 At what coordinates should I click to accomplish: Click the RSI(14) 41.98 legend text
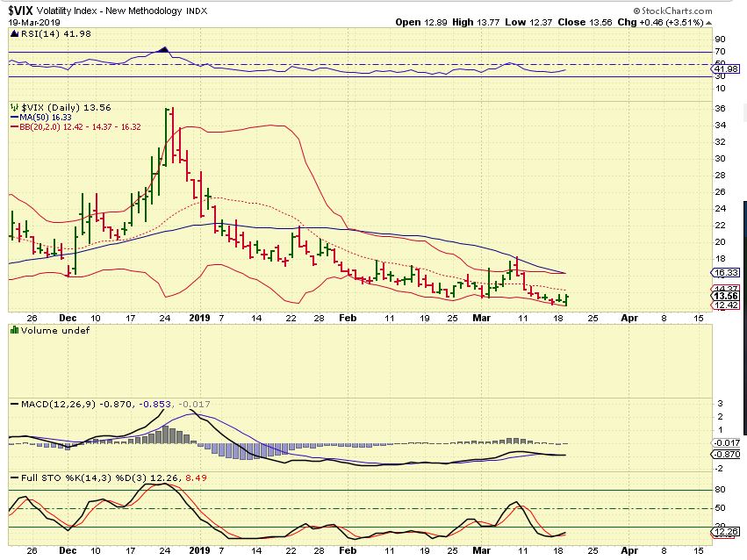coord(55,34)
